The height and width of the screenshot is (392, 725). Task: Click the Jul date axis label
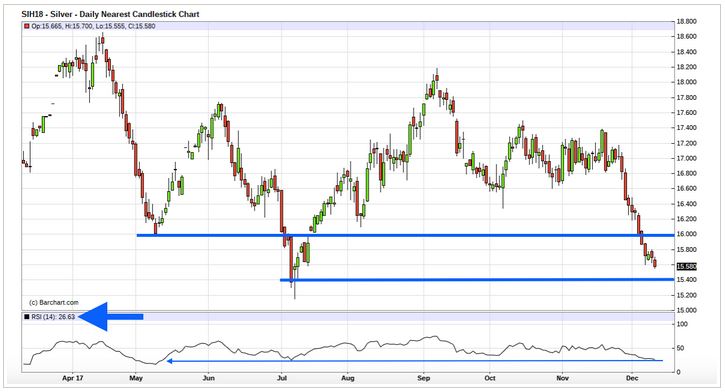(x=282, y=378)
